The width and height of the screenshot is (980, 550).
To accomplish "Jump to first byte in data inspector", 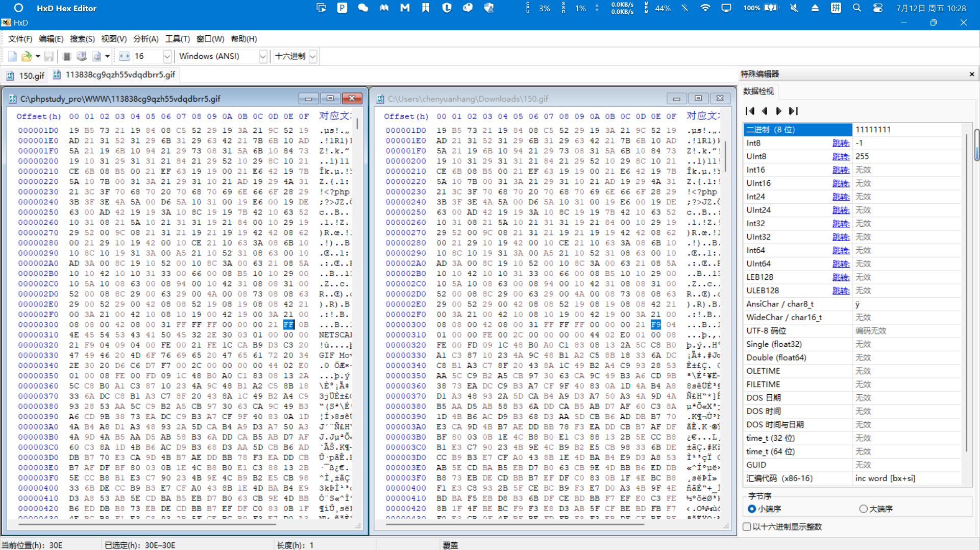I will click(x=750, y=111).
